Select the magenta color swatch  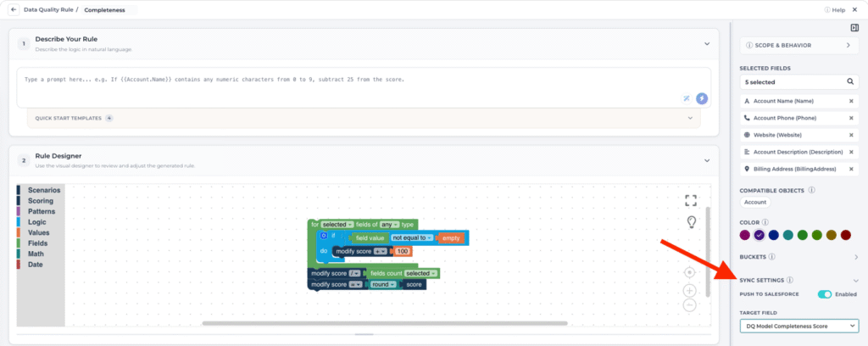744,235
